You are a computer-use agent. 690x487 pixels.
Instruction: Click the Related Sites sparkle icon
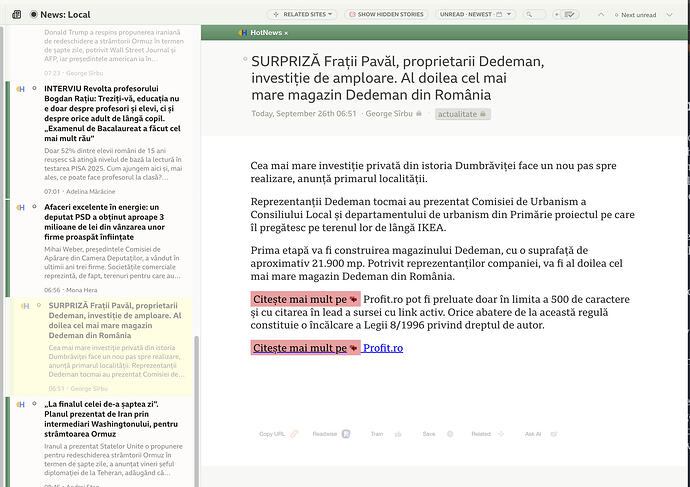276,15
